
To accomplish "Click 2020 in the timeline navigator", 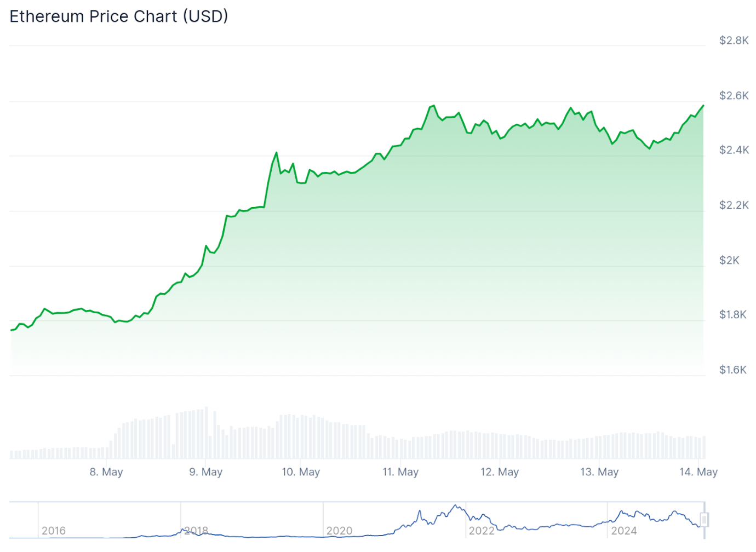I will coord(339,531).
